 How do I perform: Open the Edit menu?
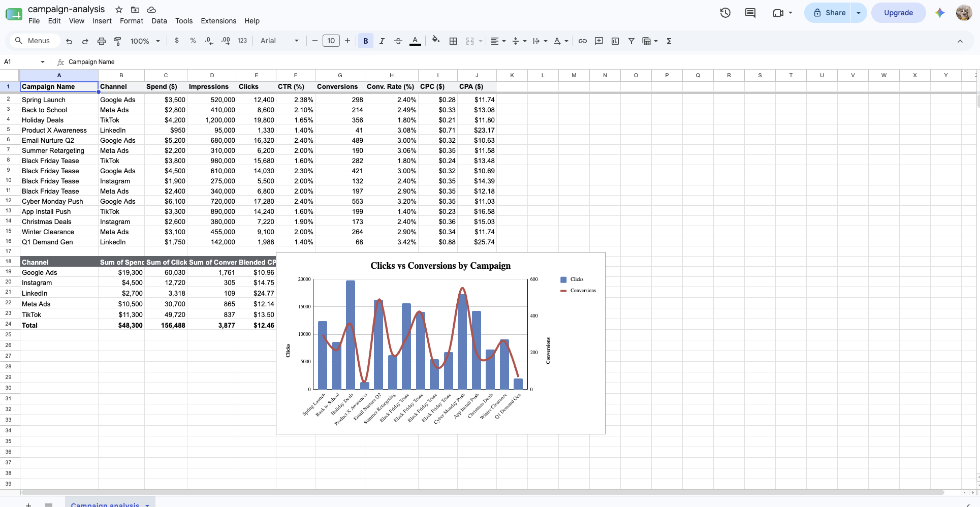(x=54, y=21)
